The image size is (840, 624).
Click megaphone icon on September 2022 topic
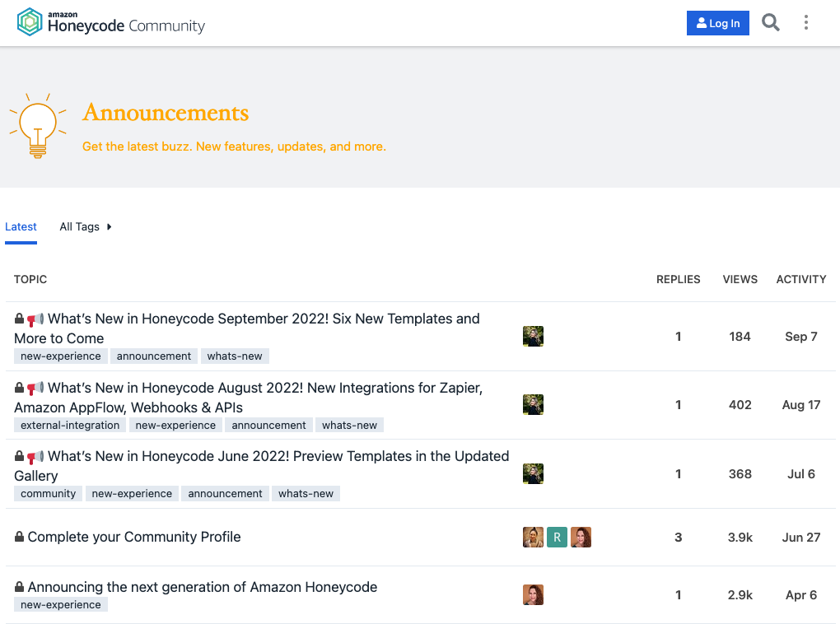(35, 319)
